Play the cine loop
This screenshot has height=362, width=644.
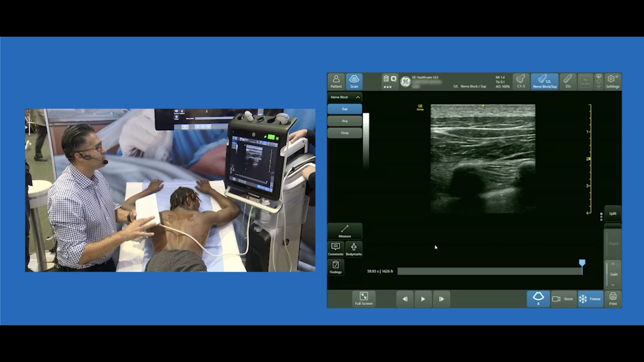click(x=423, y=299)
